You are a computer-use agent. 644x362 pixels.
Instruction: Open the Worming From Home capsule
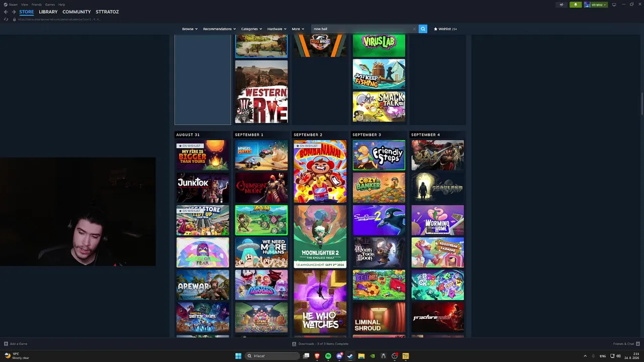(438, 220)
